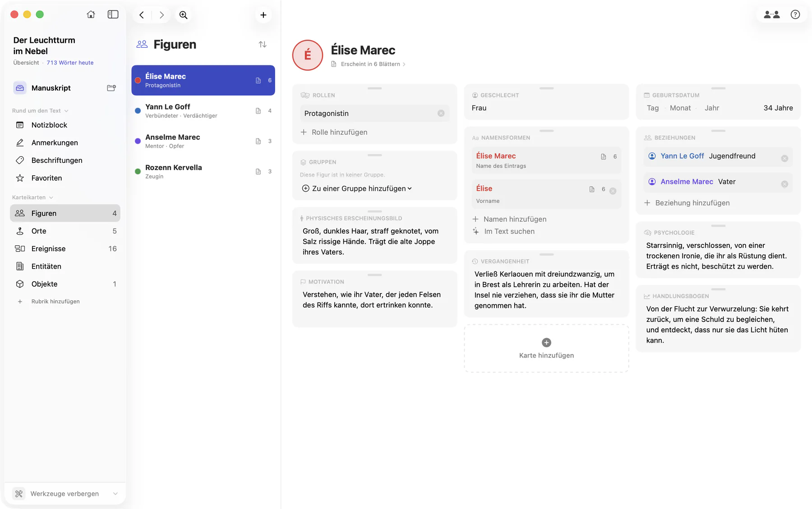Open the magnifier search icon

pos(183,15)
